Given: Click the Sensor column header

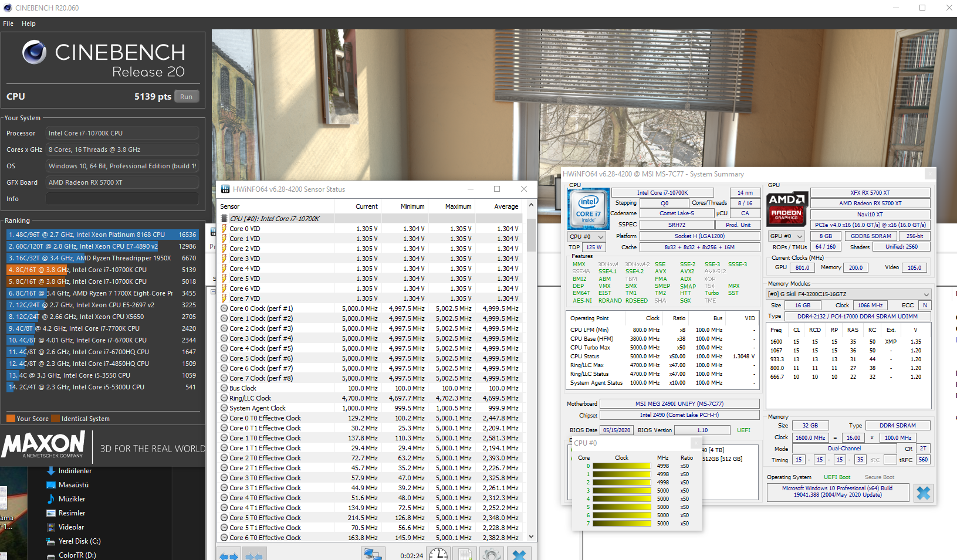Looking at the screenshot, I should (230, 206).
